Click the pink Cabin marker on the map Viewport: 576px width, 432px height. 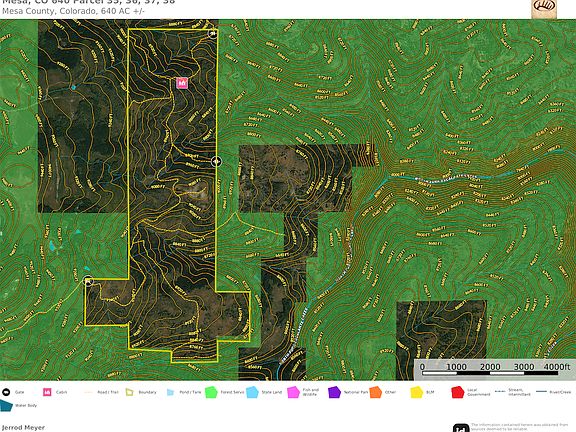182,83
